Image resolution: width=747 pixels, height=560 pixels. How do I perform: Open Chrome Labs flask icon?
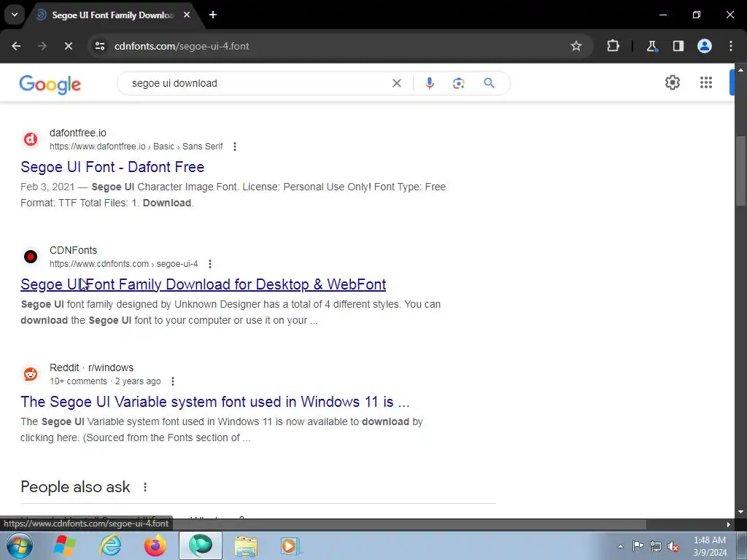coord(651,46)
